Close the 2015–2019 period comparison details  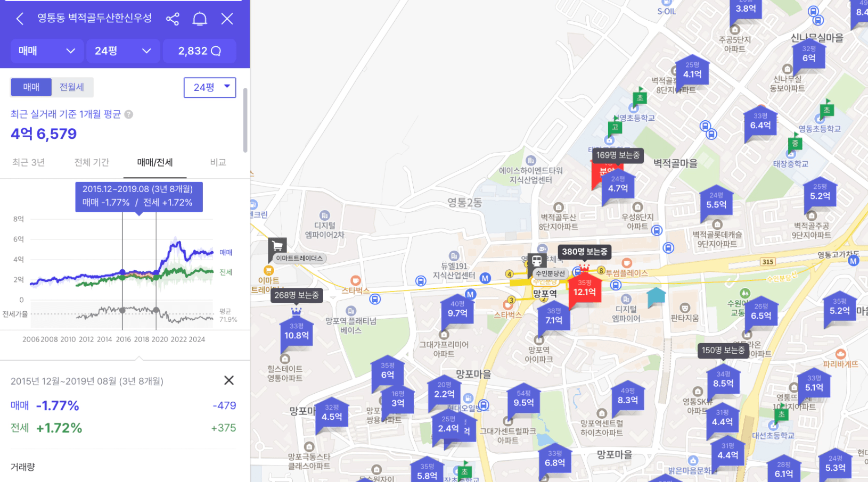coord(228,380)
